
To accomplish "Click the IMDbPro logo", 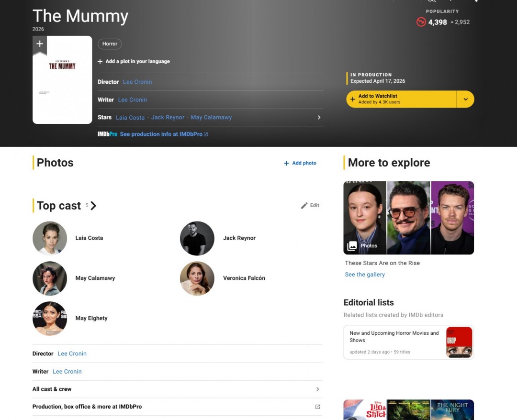I will pyautogui.click(x=107, y=134).
